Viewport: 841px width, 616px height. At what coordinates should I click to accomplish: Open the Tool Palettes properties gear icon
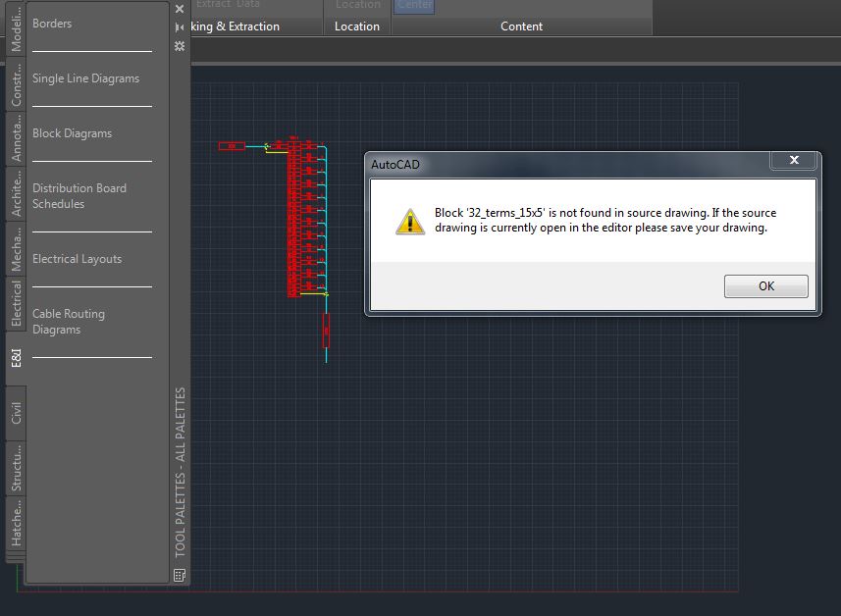[x=180, y=45]
